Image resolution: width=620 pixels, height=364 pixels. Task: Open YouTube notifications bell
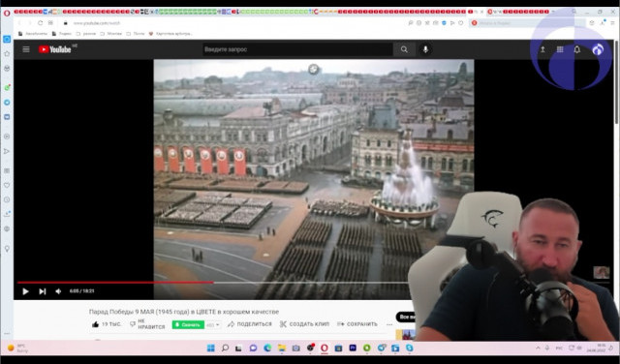[577, 49]
